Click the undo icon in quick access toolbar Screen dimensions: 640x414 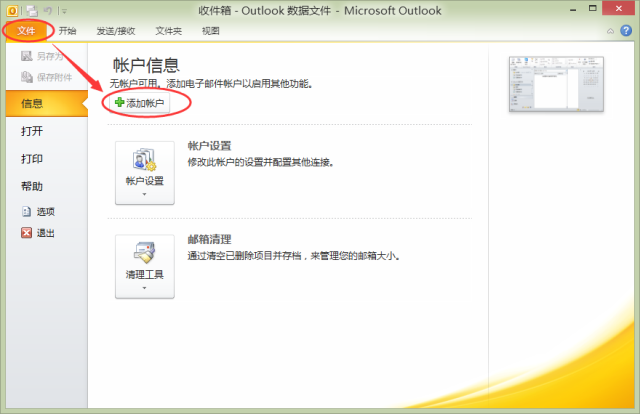click(x=48, y=11)
